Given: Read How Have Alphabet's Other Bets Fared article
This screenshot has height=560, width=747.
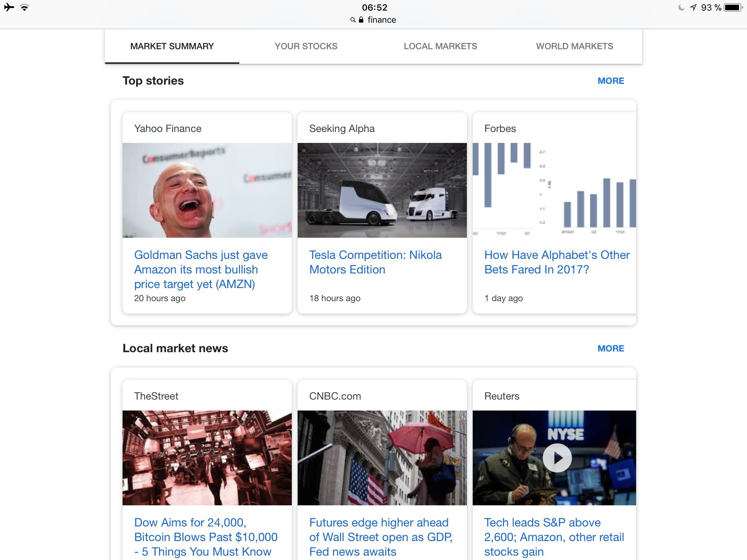Looking at the screenshot, I should click(x=557, y=262).
